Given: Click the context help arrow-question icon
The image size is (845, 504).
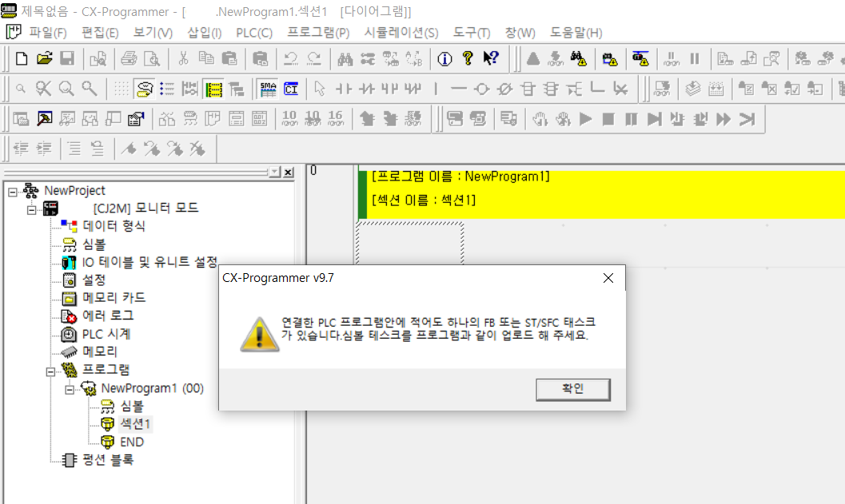Looking at the screenshot, I should click(491, 58).
